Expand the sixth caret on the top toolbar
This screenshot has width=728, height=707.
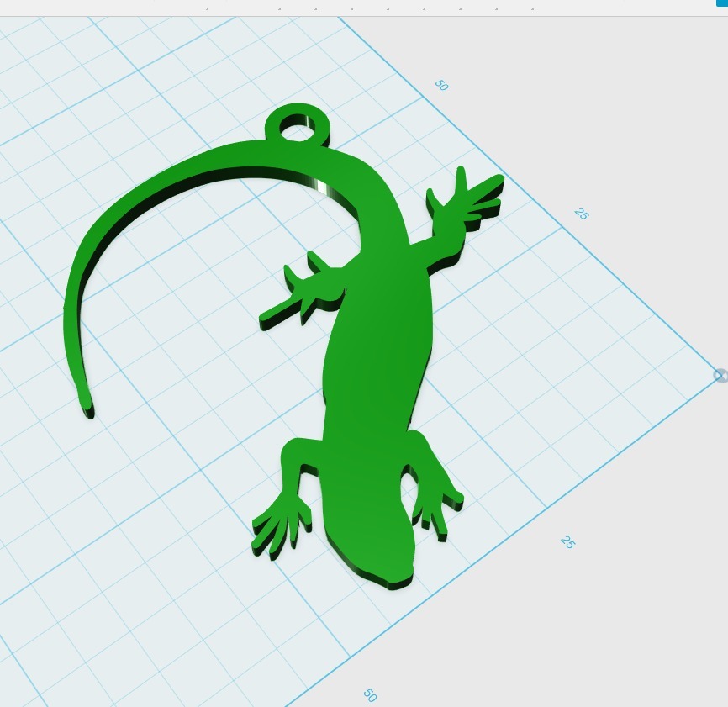(423, 8)
